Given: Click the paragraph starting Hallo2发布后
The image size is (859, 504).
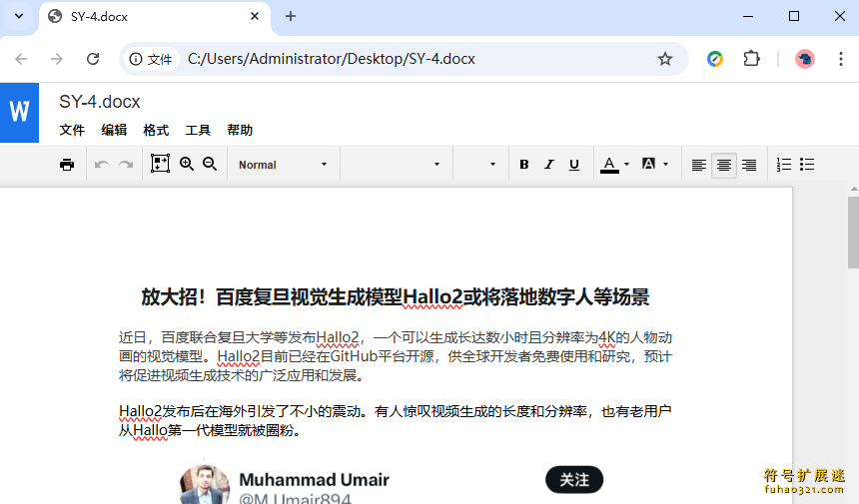Looking at the screenshot, I should point(396,421).
